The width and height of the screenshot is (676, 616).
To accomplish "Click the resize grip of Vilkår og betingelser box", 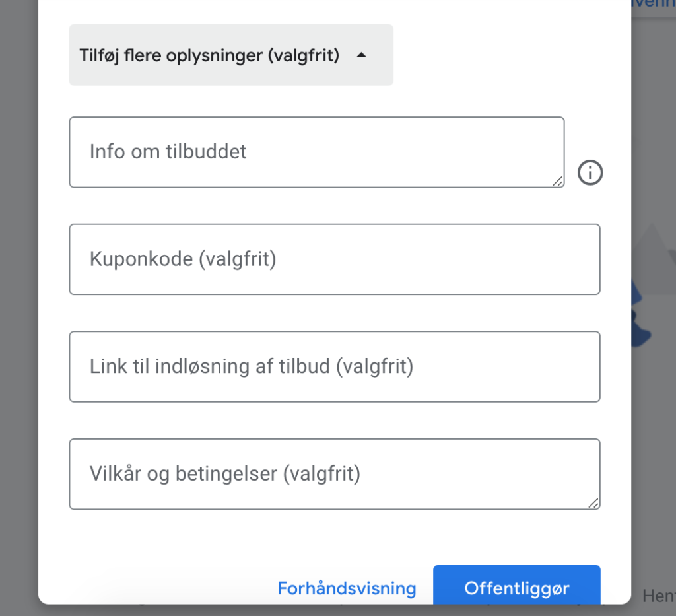I will coord(593,504).
